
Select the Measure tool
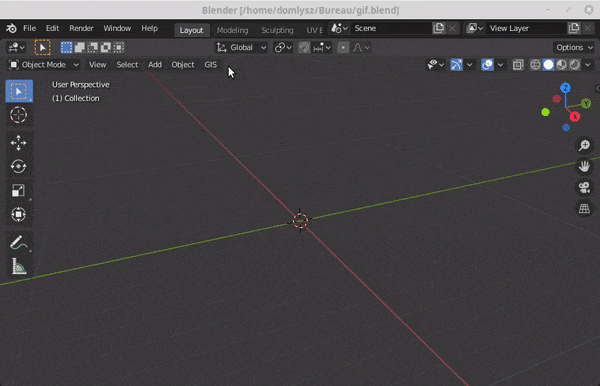[x=19, y=266]
